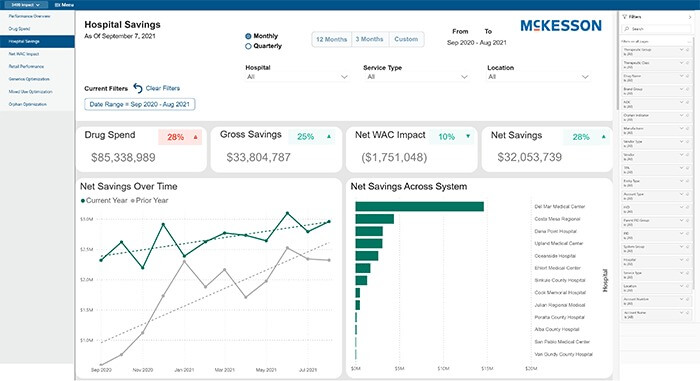Clear the Vendor Type filter with eraser icon
Screen dimensions: 700x381
tap(688, 141)
